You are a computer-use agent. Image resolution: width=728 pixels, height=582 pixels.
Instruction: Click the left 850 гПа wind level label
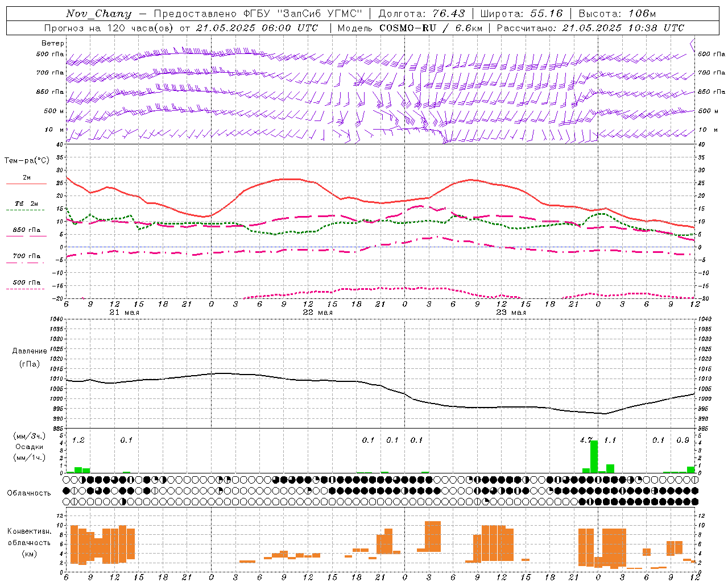click(x=49, y=92)
